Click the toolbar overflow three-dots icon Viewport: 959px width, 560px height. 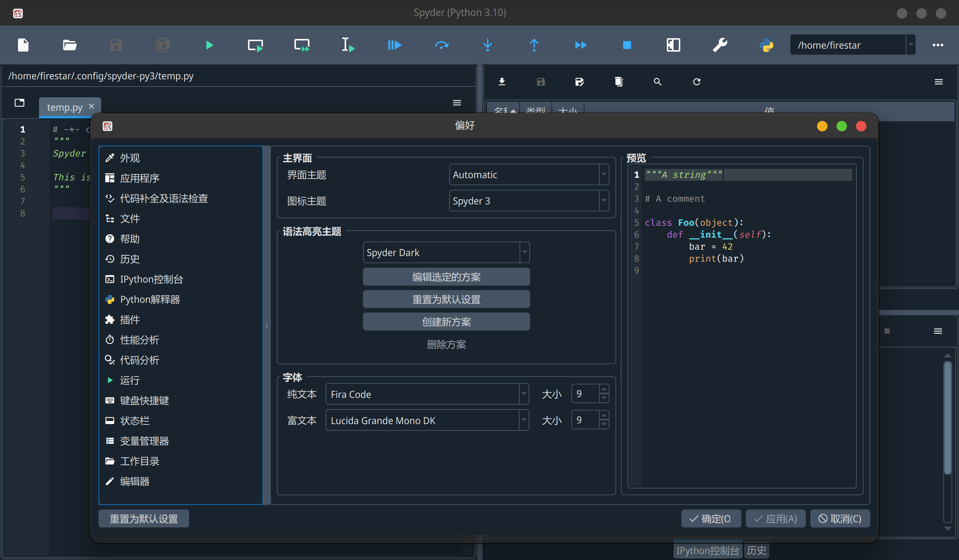938,45
